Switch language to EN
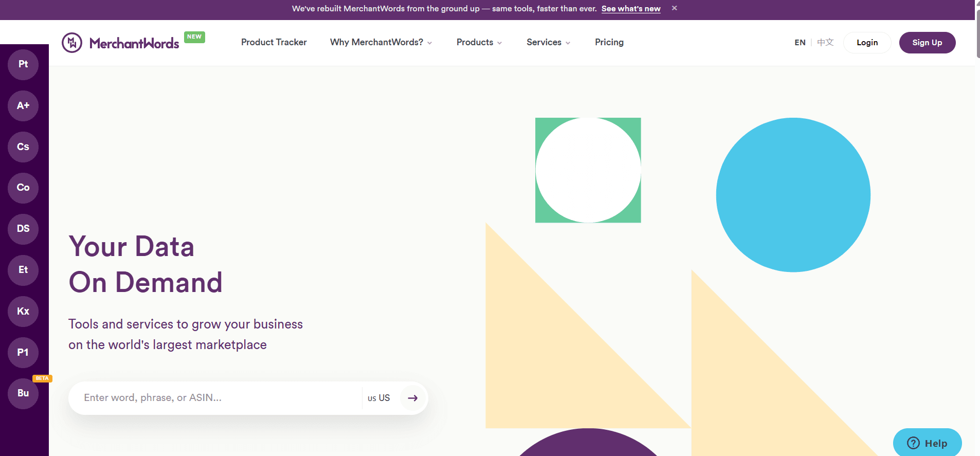The image size is (980, 456). point(800,43)
